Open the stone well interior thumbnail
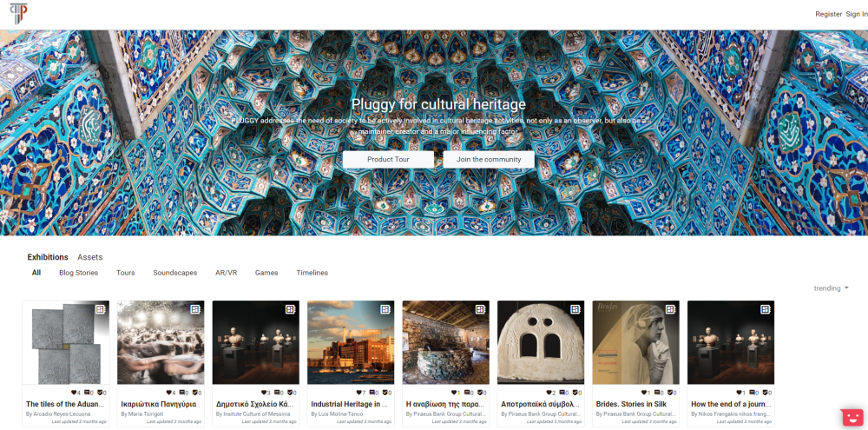The width and height of the screenshot is (868, 430). pyautogui.click(x=445, y=342)
